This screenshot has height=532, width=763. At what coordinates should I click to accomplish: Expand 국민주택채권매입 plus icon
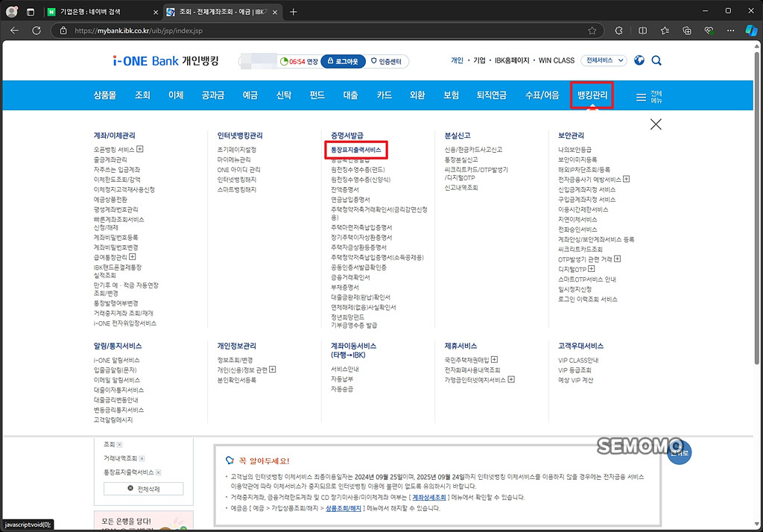click(495, 360)
